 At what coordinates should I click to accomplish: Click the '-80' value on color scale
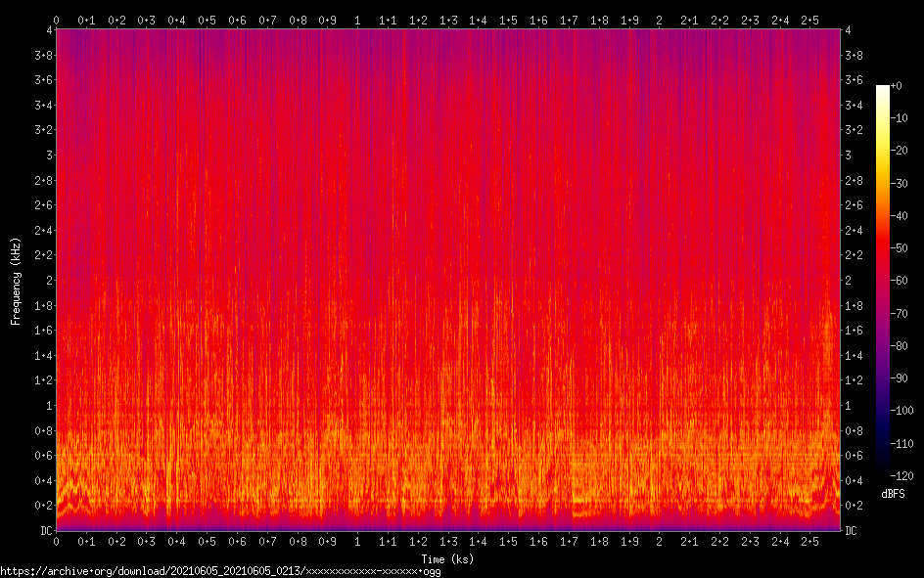coord(899,346)
